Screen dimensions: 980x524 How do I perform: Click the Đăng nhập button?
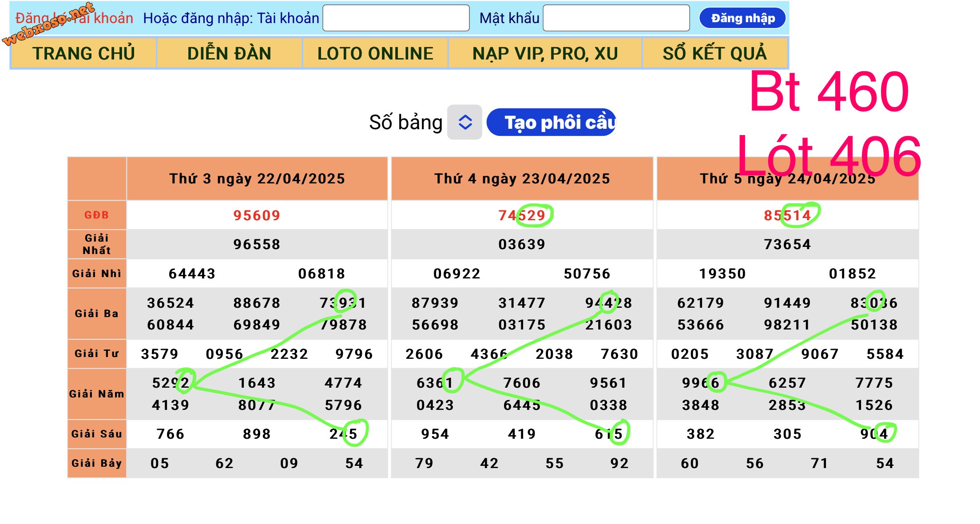742,18
